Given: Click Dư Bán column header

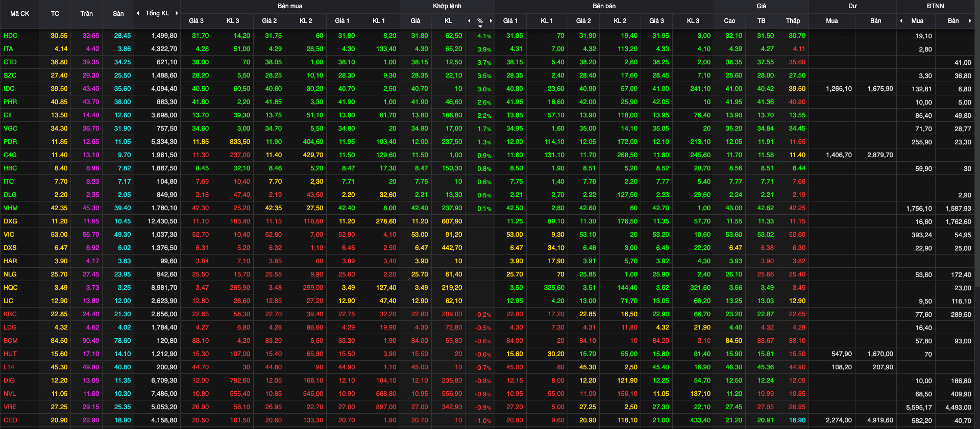Looking at the screenshot, I should click(x=875, y=21).
